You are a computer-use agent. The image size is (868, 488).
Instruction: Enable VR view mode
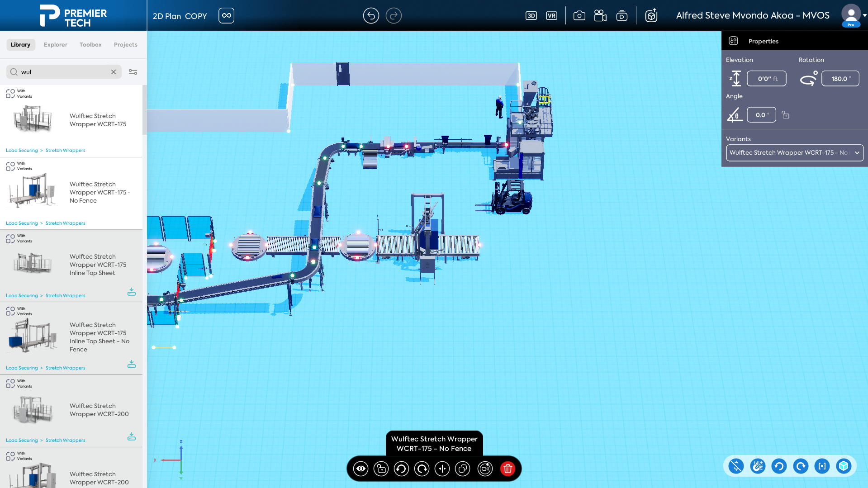(551, 16)
